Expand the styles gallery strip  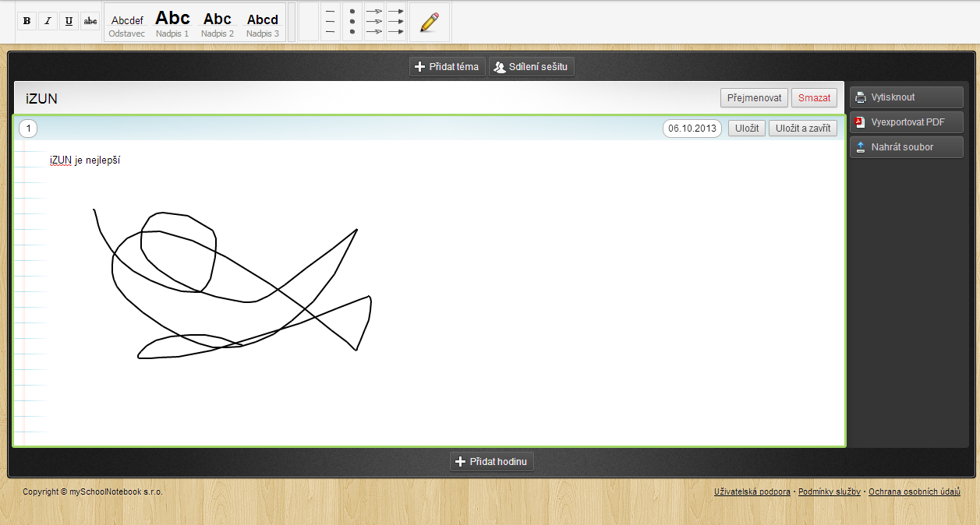tap(292, 22)
